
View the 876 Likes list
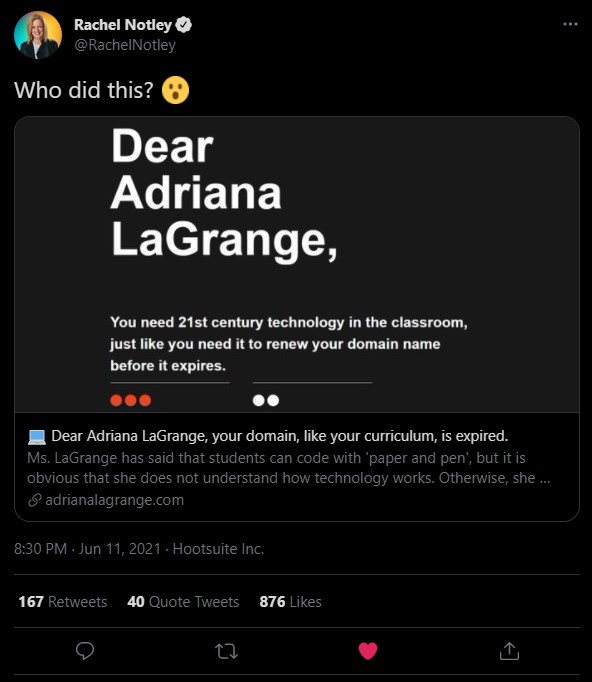(291, 602)
